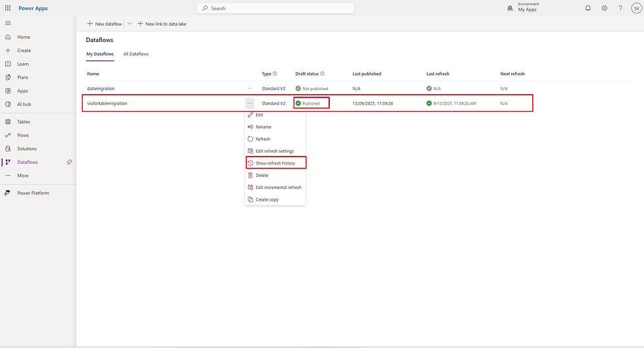Screen dimensions: 644x348
Task: Open the visitortablemigration dataflow
Action: 107,103
